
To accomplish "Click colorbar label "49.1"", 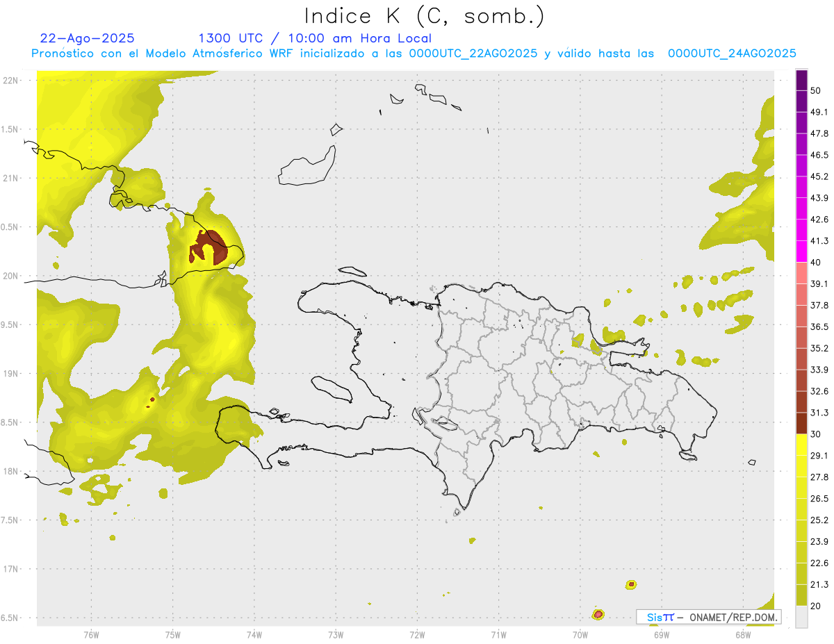I will (x=819, y=112).
